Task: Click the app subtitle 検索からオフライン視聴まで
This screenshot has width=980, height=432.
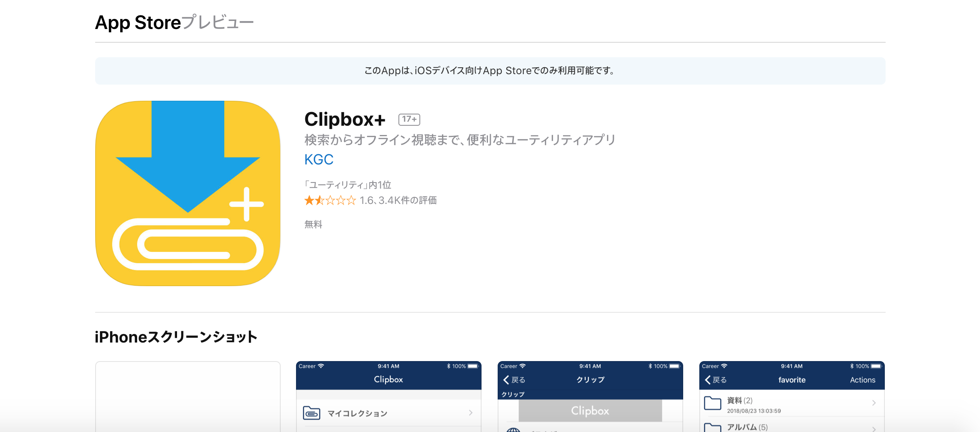Action: click(x=460, y=140)
